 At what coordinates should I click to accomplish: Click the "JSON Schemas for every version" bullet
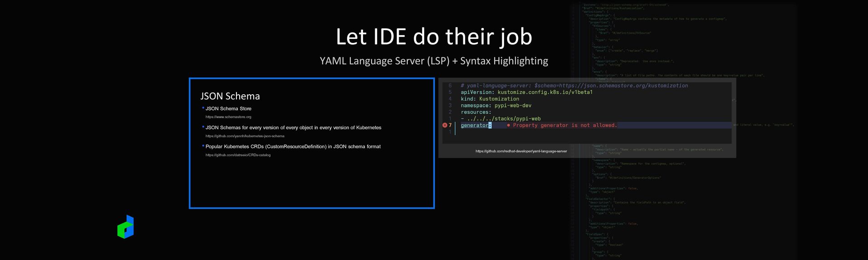coord(293,128)
